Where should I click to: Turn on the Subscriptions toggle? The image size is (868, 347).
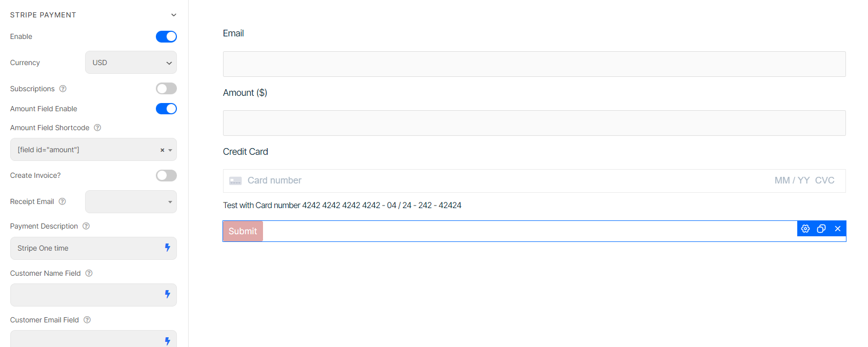tap(166, 88)
